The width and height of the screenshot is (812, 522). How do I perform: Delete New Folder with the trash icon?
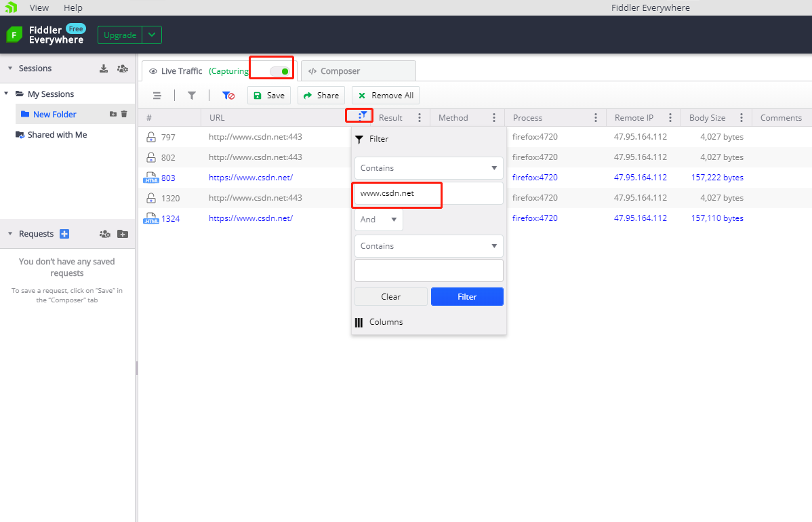(x=124, y=114)
